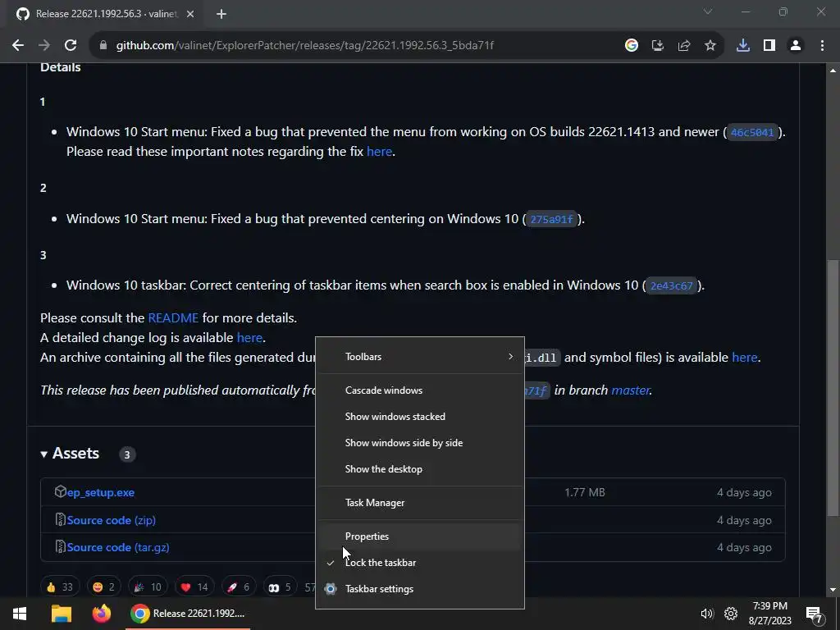Open the README link

173,318
